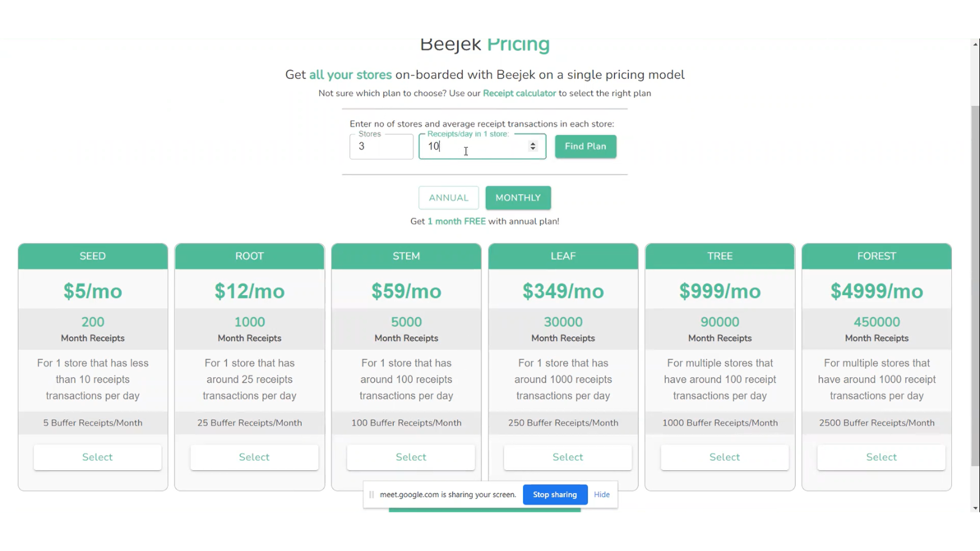Select the ROOT plan

(254, 457)
